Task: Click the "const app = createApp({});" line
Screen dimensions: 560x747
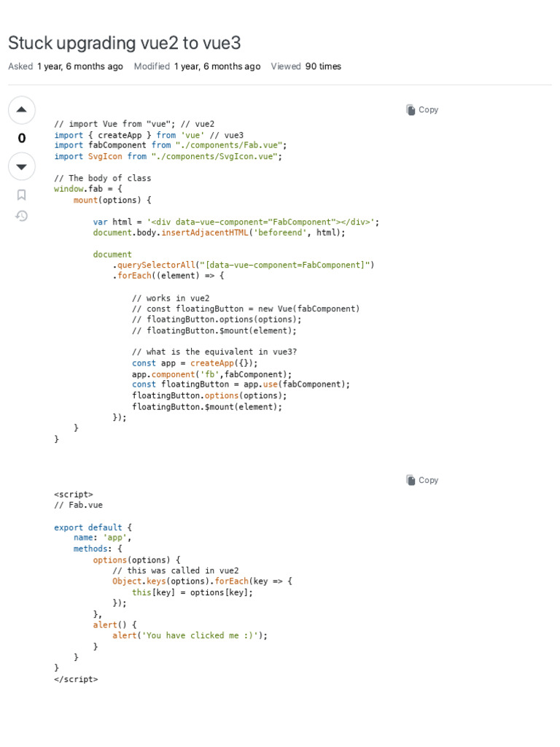Action: click(195, 363)
